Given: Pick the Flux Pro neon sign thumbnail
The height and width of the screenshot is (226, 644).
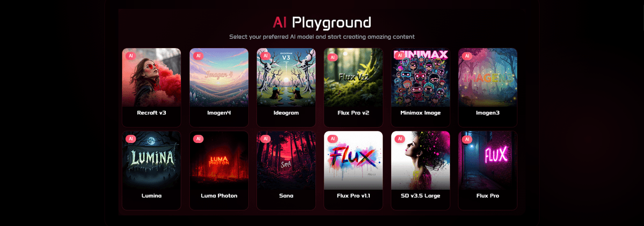Looking at the screenshot, I should (x=488, y=161).
